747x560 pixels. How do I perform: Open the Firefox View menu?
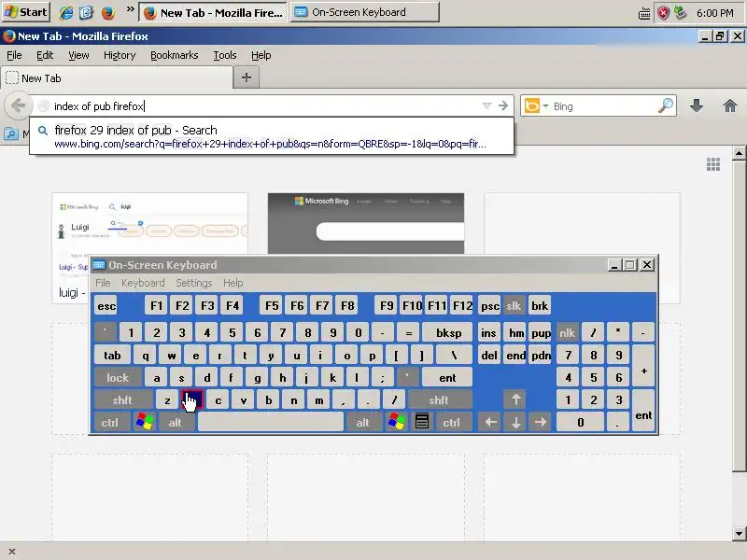pyautogui.click(x=78, y=55)
